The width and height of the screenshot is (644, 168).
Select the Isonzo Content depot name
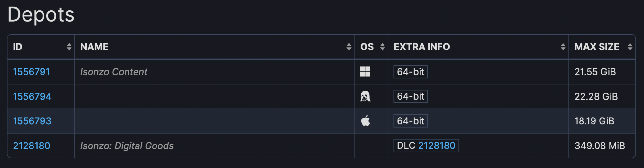tap(114, 72)
